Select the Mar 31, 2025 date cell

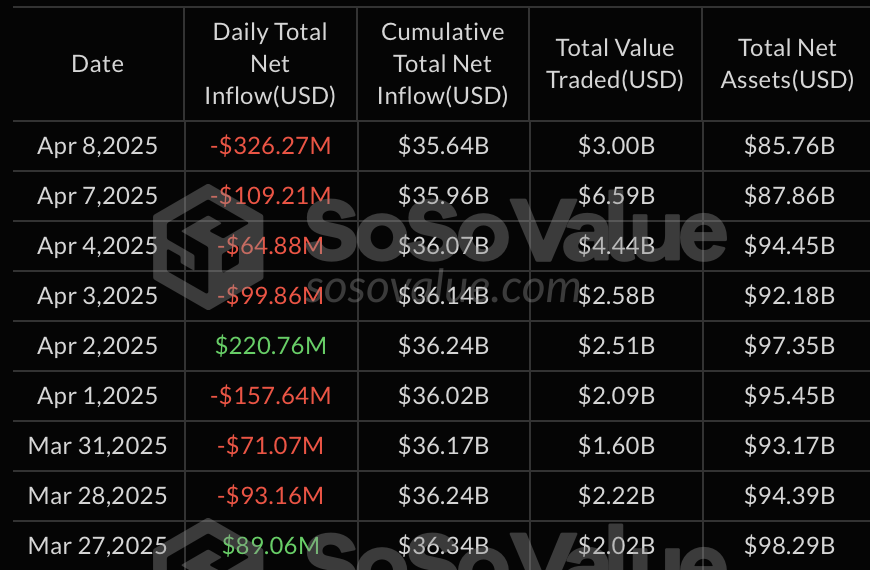(98, 446)
